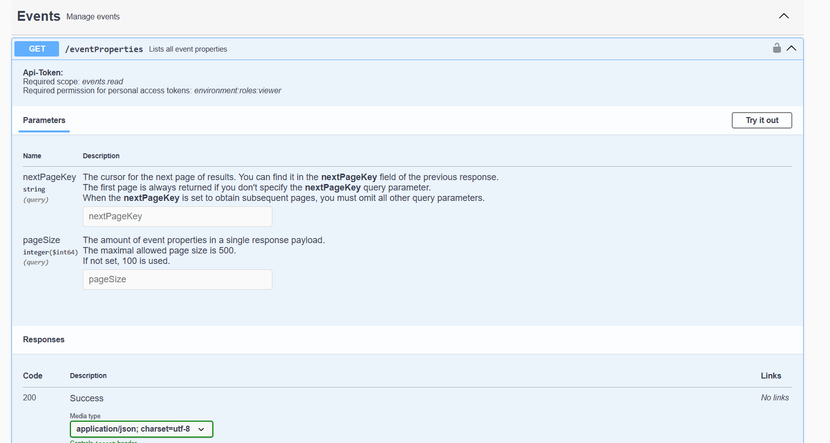Click the Events tag heading
830x443 pixels.
(x=38, y=16)
